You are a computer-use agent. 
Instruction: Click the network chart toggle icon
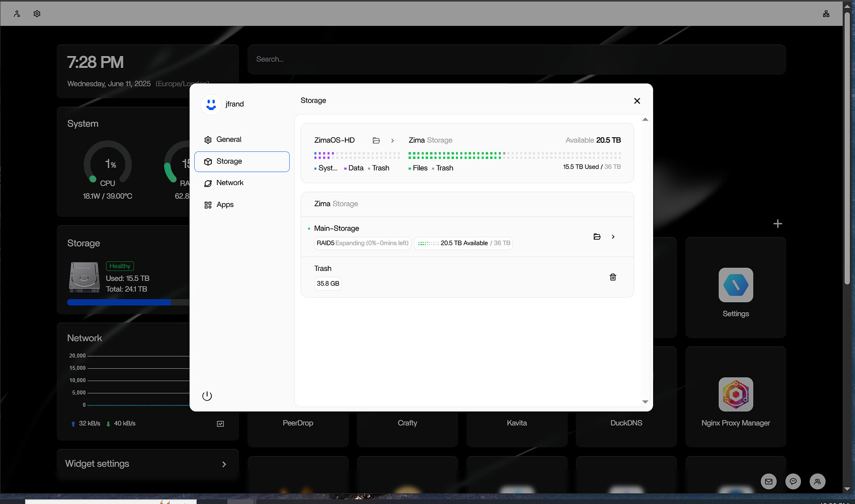tap(220, 424)
